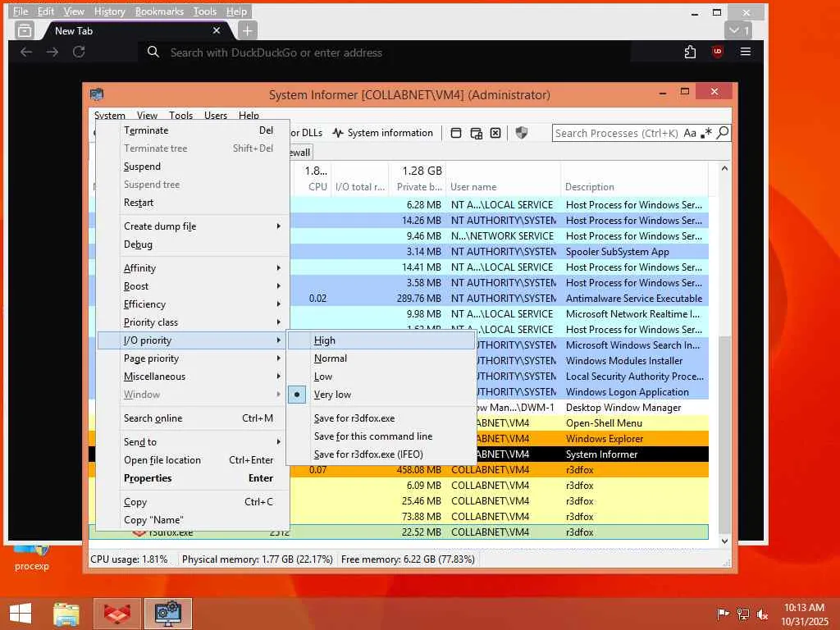The width and height of the screenshot is (840, 630).
Task: Click Suspend in the context menu
Action: click(193, 167)
